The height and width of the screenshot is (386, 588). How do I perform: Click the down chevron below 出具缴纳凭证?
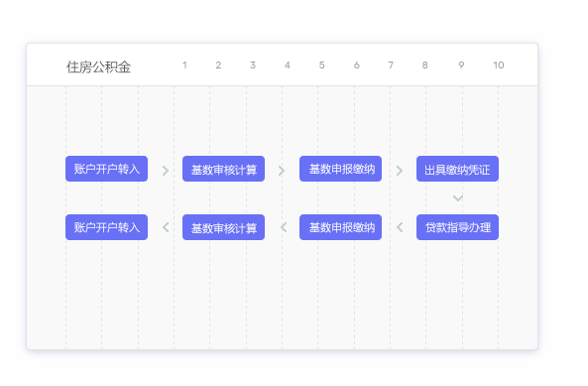(458, 198)
